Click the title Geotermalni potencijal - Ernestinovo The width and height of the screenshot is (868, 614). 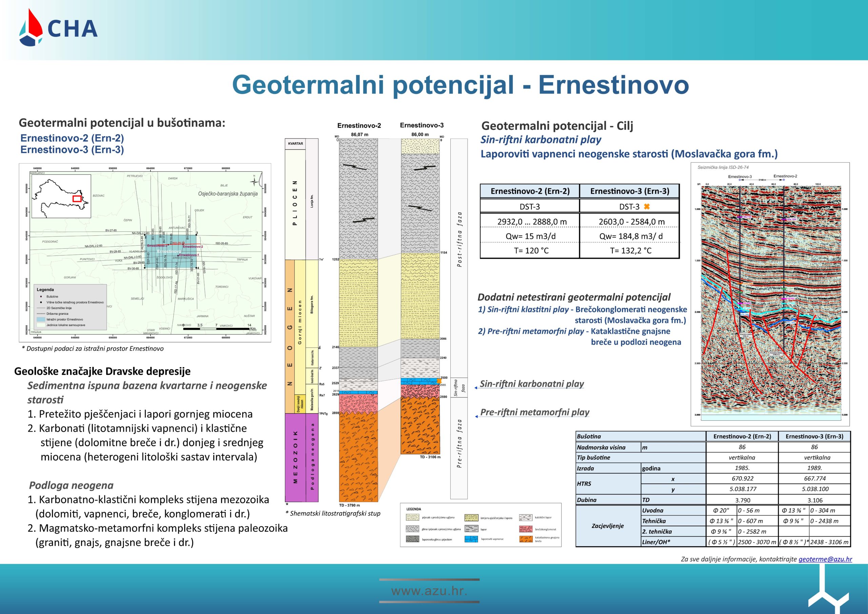(x=460, y=85)
